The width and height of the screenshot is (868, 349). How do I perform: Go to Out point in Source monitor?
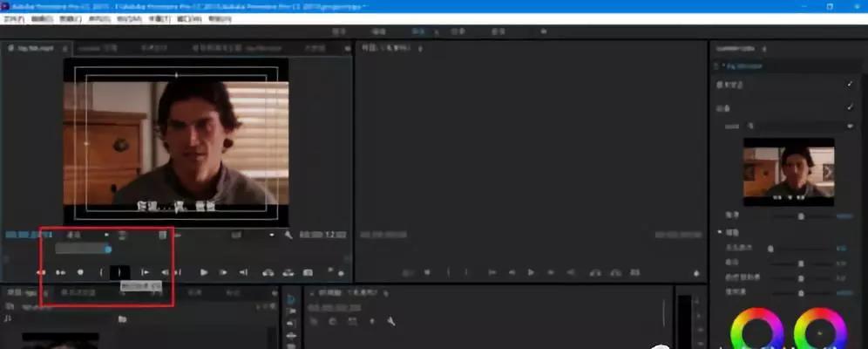[243, 272]
